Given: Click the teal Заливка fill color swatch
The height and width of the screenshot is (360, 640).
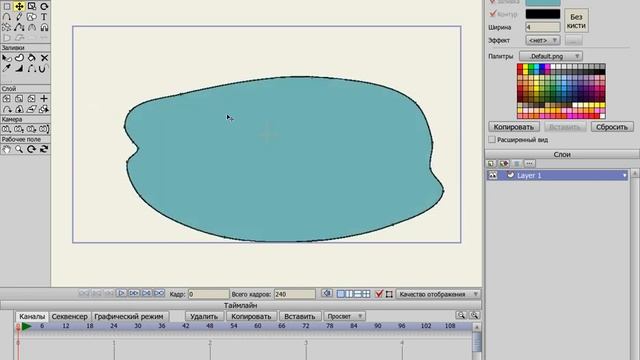Looking at the screenshot, I should pyautogui.click(x=542, y=2).
